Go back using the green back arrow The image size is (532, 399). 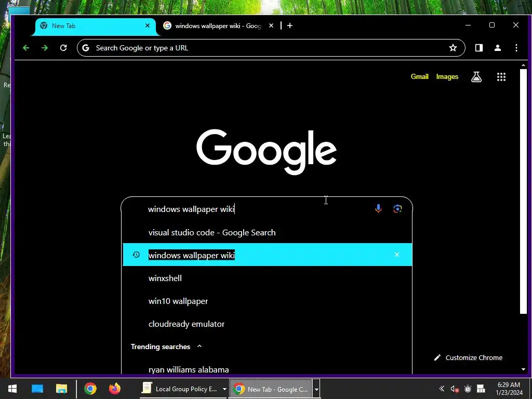point(26,48)
